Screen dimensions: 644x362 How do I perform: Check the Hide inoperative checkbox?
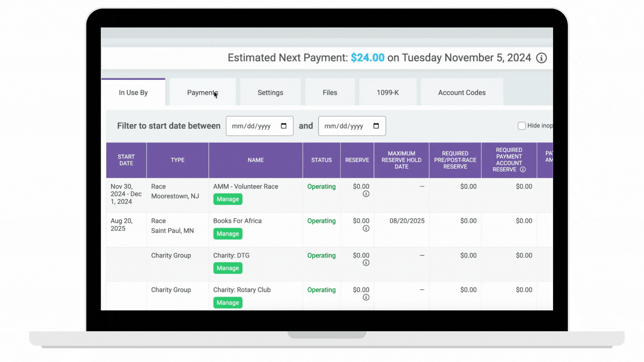coord(522,126)
